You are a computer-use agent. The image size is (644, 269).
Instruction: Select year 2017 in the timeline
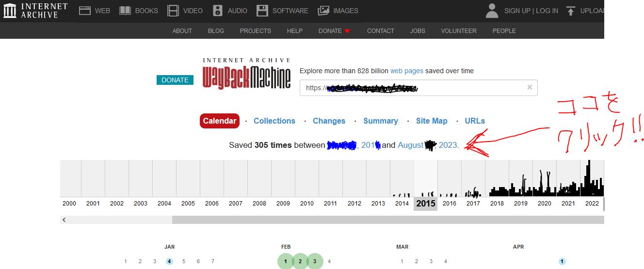tap(473, 204)
